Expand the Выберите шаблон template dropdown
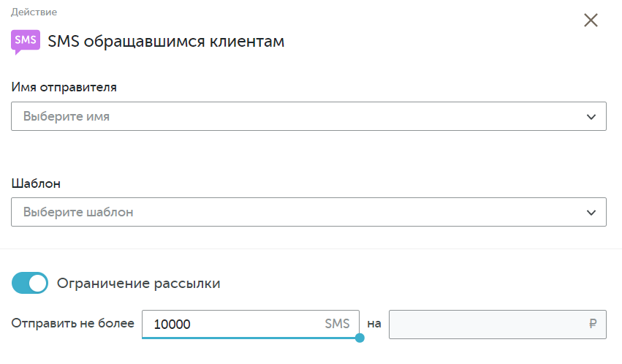The height and width of the screenshot is (364, 622). (x=308, y=212)
